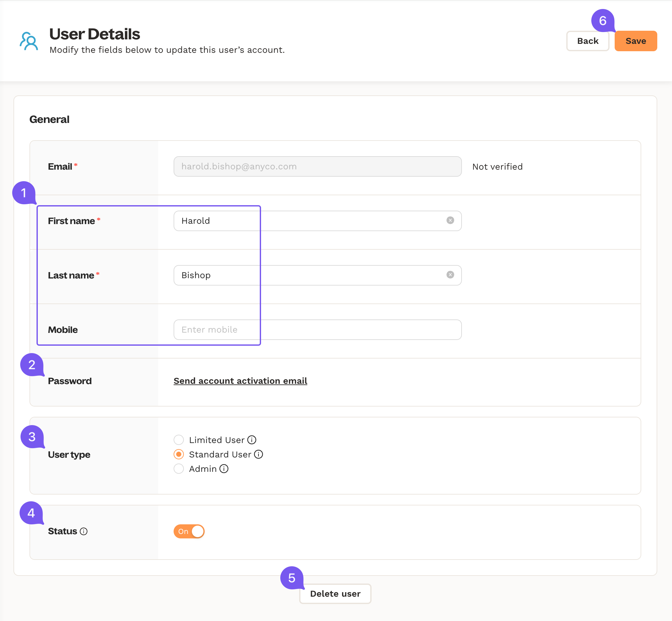Select the Standard User radio option
This screenshot has width=672, height=621.
tap(179, 454)
